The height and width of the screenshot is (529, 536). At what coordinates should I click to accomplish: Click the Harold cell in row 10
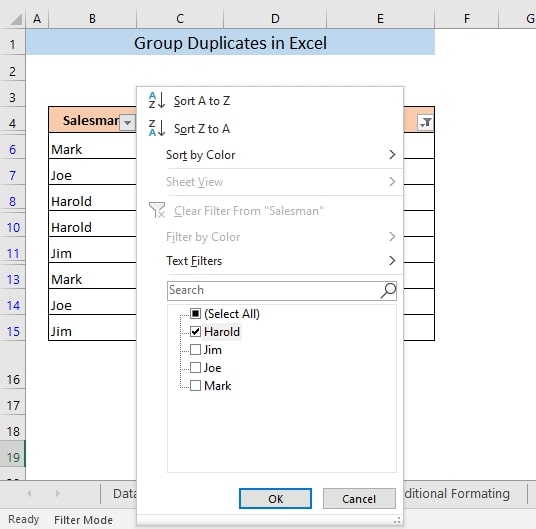tap(92, 224)
